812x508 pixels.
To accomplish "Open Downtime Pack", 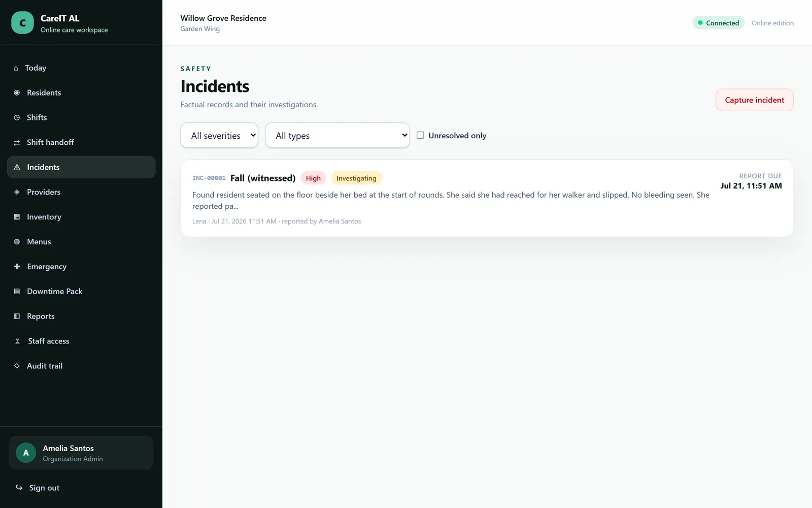I will (81, 291).
